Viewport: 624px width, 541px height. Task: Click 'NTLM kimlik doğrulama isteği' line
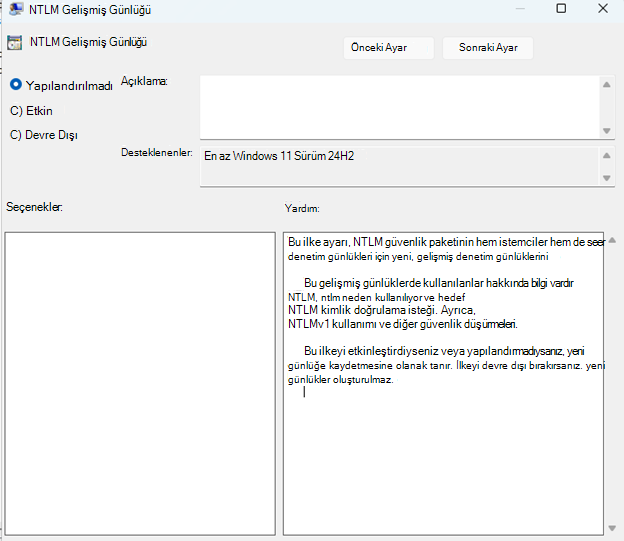382,310
